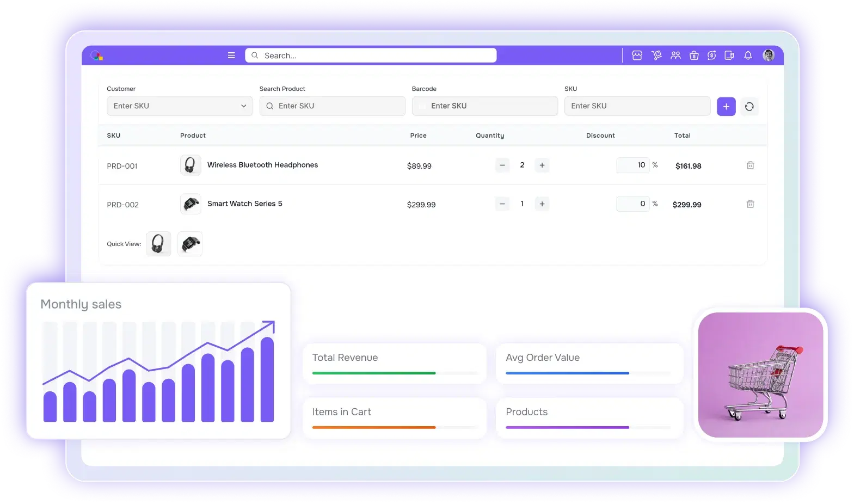Click the purple add plus button

point(726,107)
